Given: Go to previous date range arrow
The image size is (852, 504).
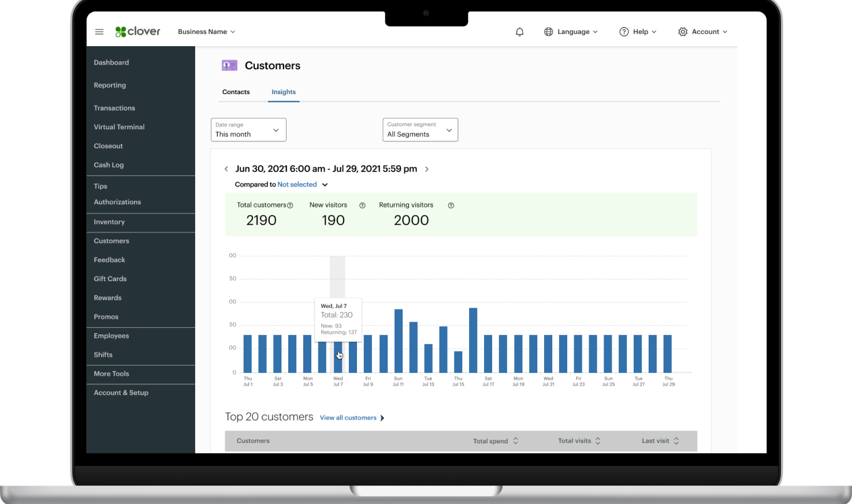Looking at the screenshot, I should pyautogui.click(x=226, y=169).
